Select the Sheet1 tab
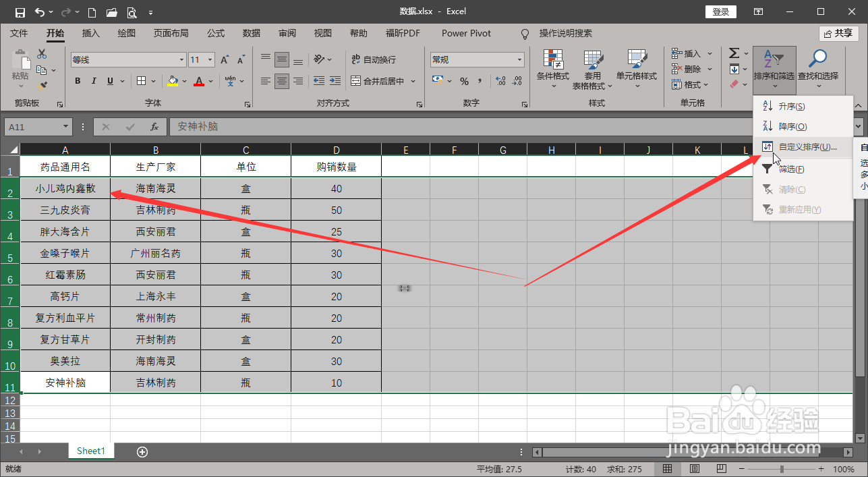This screenshot has width=868, height=477. click(x=91, y=451)
